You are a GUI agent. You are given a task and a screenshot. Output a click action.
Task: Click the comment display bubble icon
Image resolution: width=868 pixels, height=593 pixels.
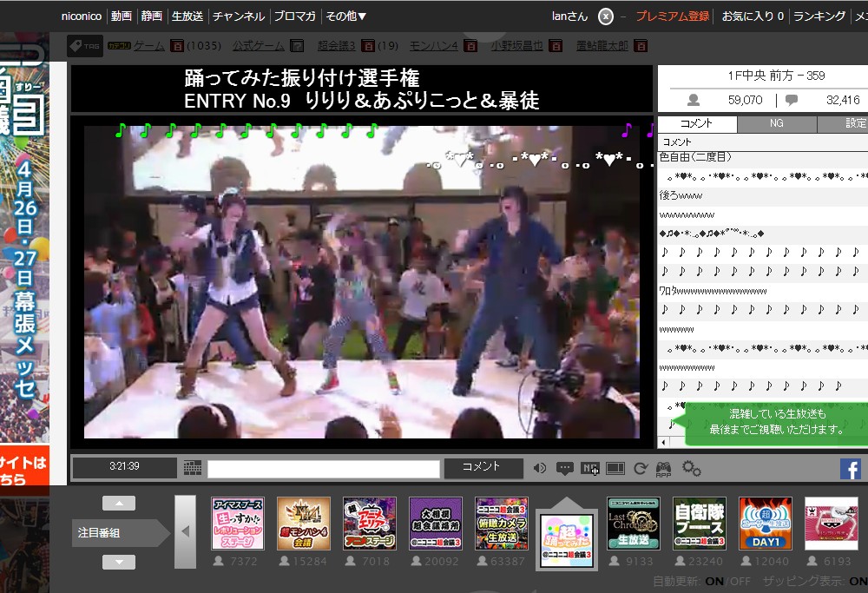pos(565,469)
